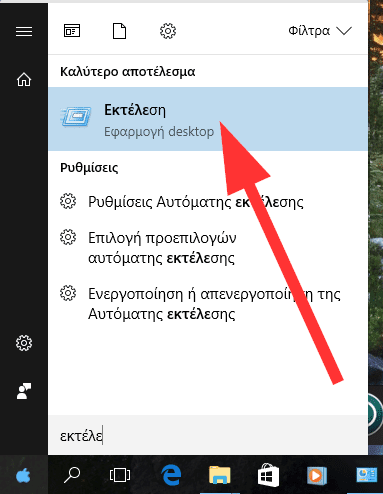Open Microsoft Store from the taskbar
This screenshot has height=494, width=383.
pos(269,474)
